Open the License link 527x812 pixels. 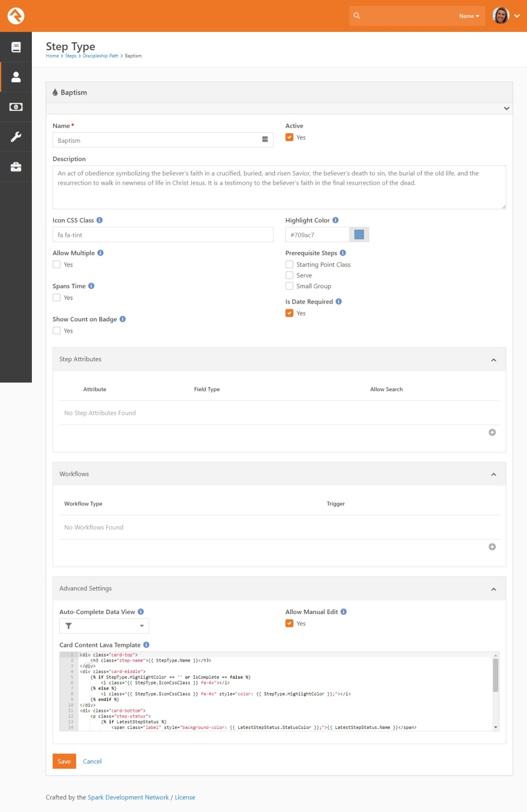[x=185, y=797]
